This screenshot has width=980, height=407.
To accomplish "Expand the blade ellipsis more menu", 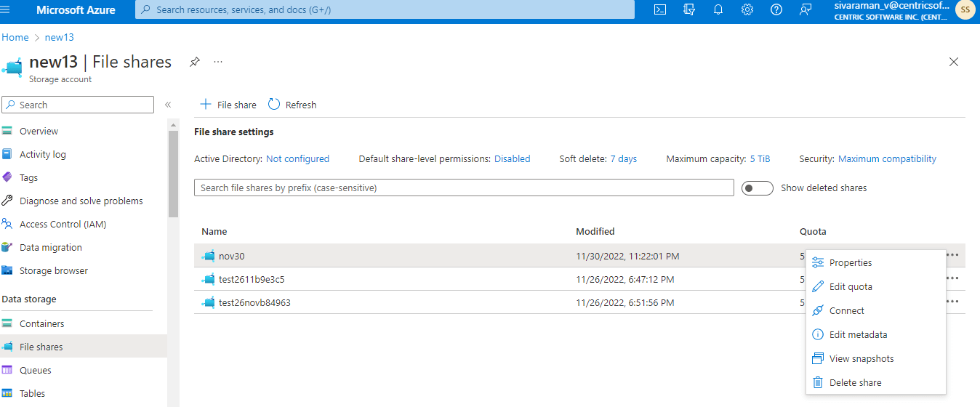I will pos(218,62).
